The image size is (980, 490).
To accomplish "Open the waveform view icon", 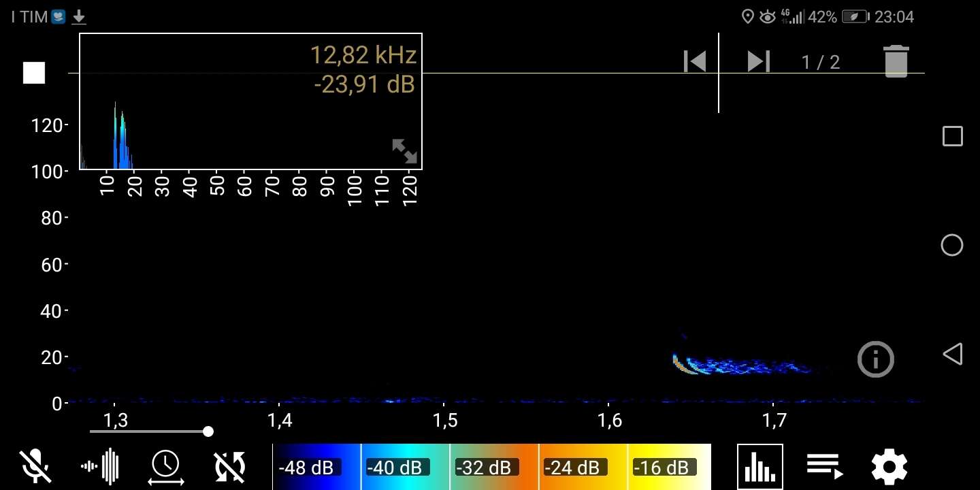I will pyautogui.click(x=100, y=467).
